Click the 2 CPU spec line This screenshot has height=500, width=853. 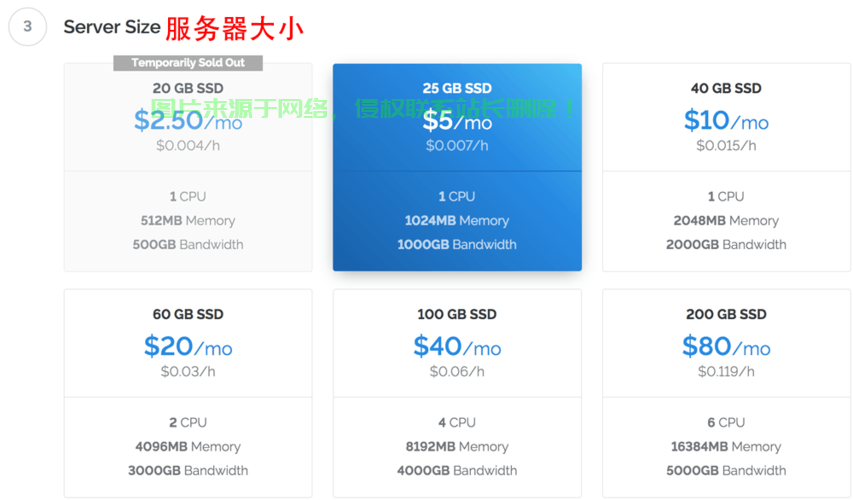click(188, 422)
